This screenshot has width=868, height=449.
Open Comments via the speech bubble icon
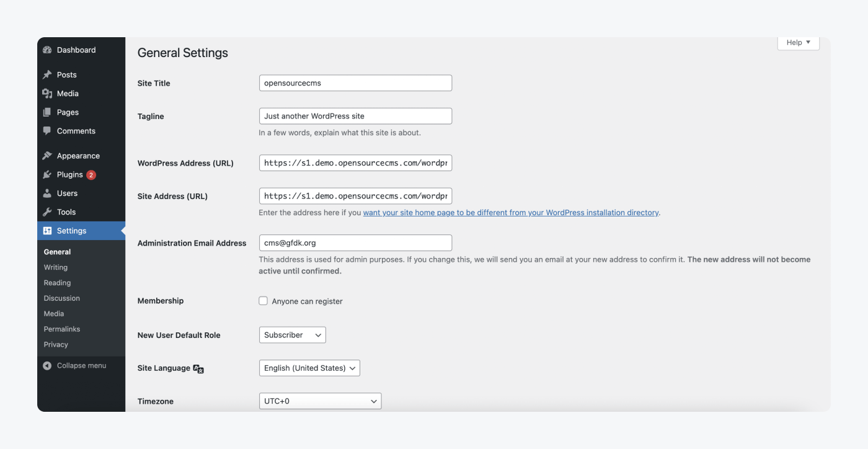(48, 131)
